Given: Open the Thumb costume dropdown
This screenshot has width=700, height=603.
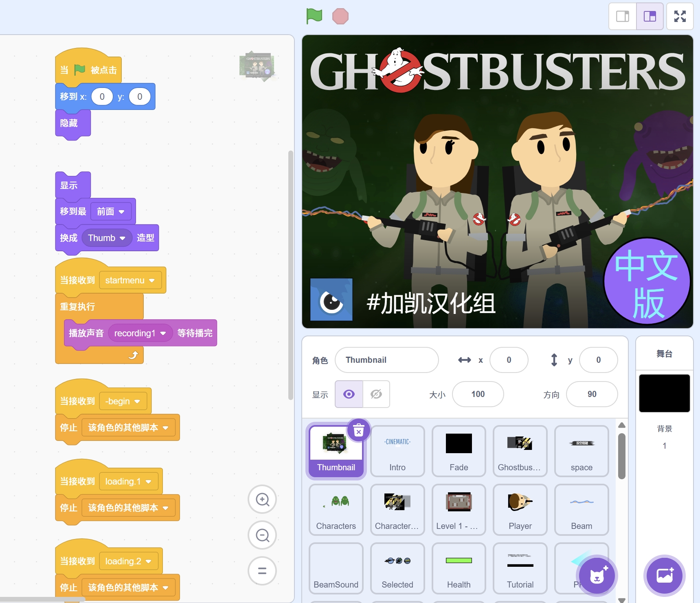Looking at the screenshot, I should tap(122, 238).
